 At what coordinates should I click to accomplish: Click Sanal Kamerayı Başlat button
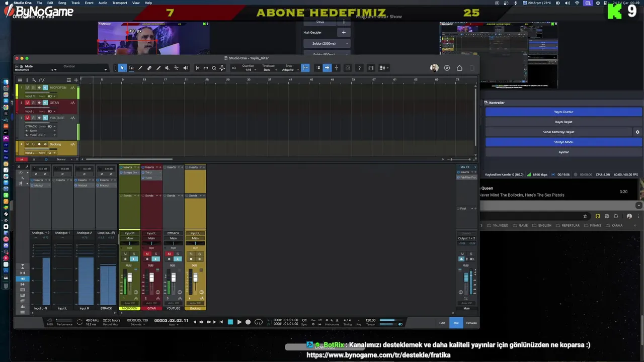(x=558, y=132)
